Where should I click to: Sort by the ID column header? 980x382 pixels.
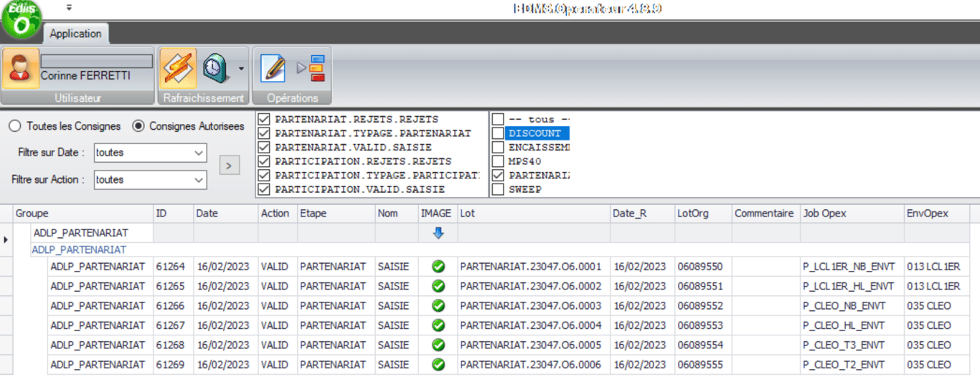tap(174, 214)
